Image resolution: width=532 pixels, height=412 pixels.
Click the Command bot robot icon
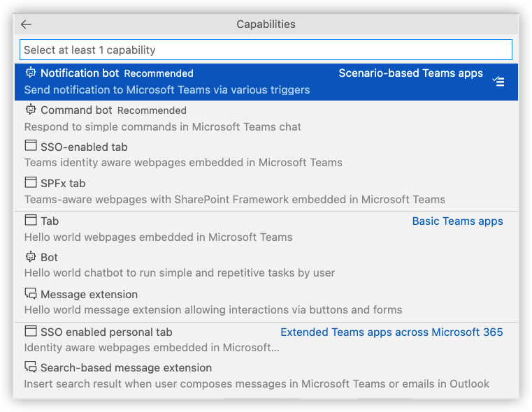pos(31,110)
